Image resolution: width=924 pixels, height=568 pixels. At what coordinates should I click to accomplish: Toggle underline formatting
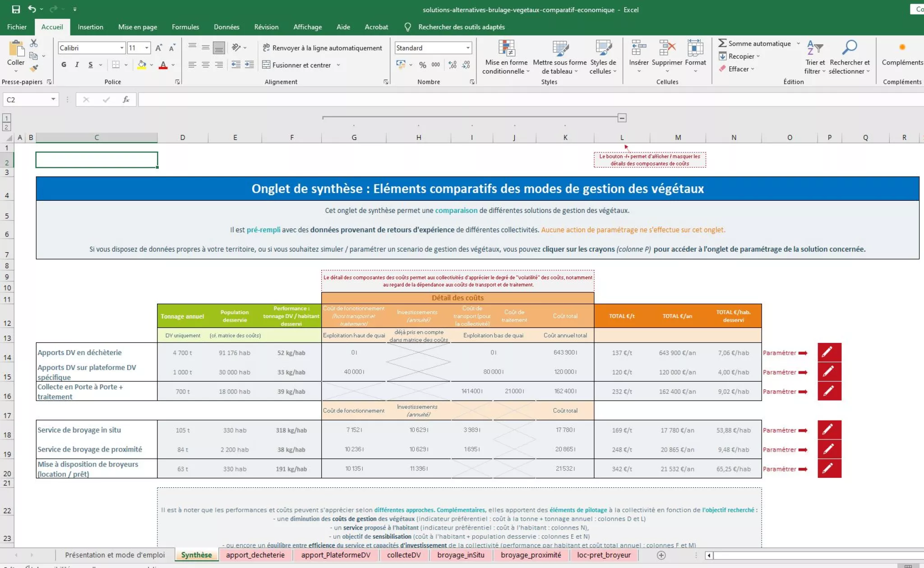tap(91, 65)
